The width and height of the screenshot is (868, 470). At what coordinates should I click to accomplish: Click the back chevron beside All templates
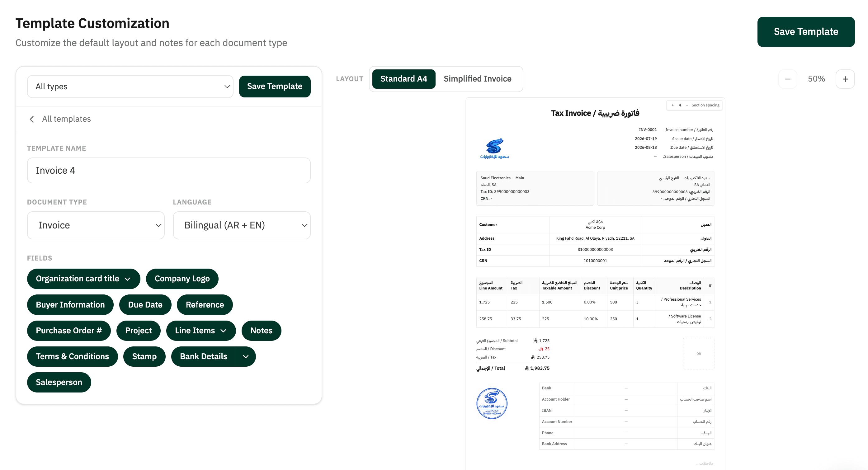click(x=32, y=119)
